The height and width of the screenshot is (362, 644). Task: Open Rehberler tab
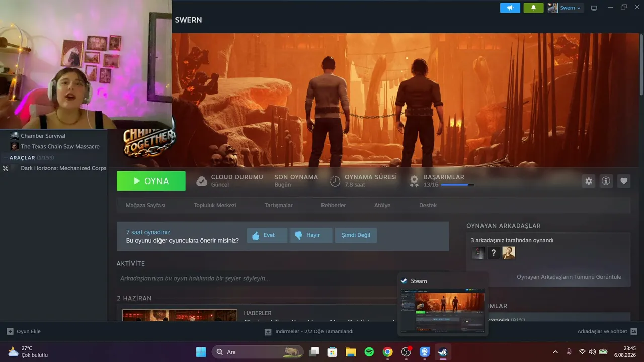tap(333, 205)
